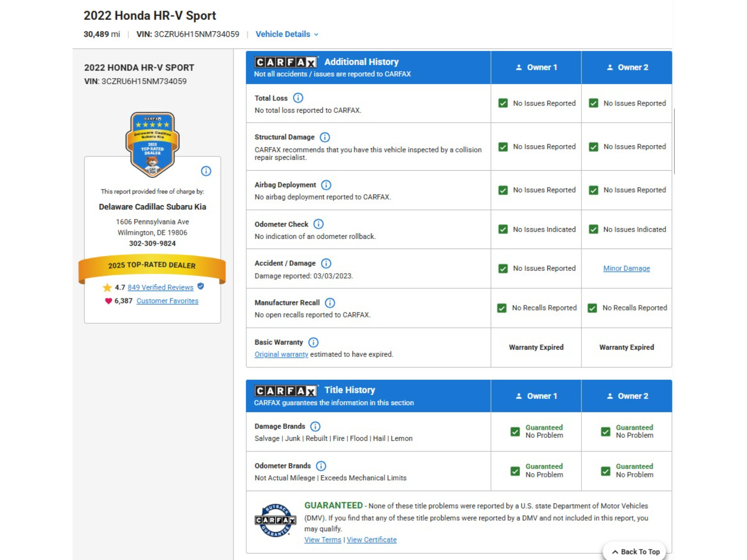Open the Original warranty link

[281, 354]
